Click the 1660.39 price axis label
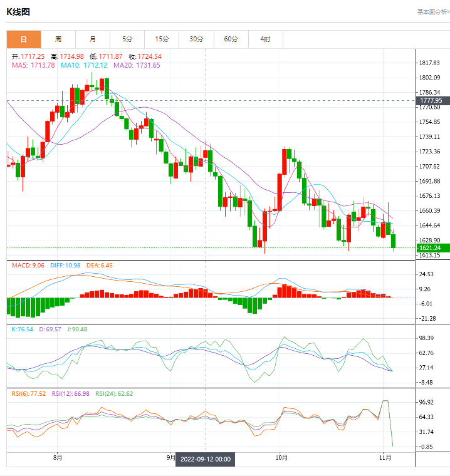This screenshot has width=450, height=476. (429, 210)
